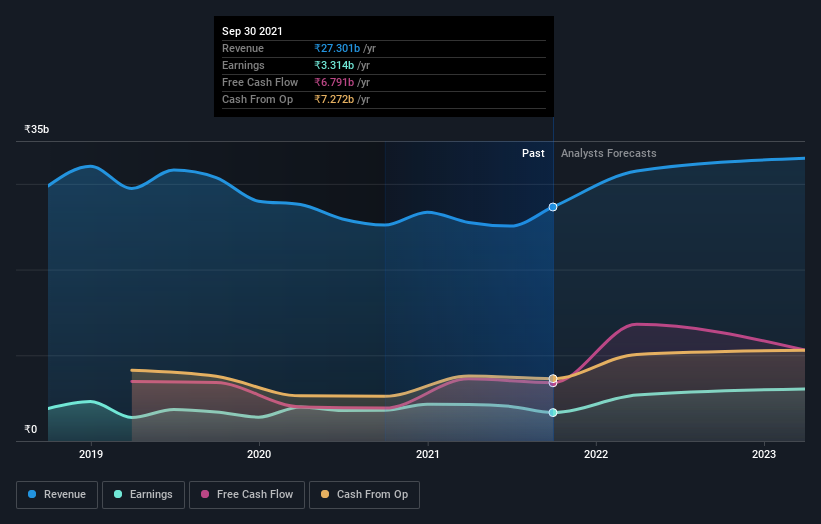The width and height of the screenshot is (821, 524).
Task: Toggle the Free Cash Flow legend button
Action: (247, 495)
